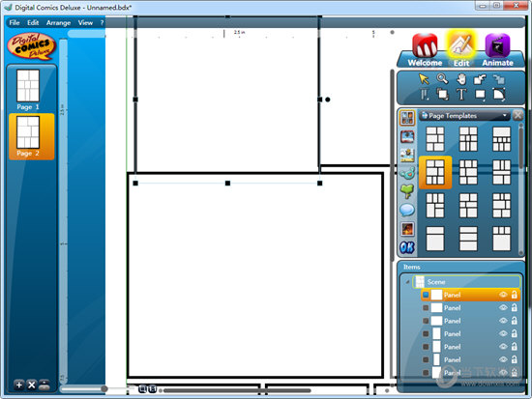
Task: Select the highlighted orange Panel item
Action: 470,295
